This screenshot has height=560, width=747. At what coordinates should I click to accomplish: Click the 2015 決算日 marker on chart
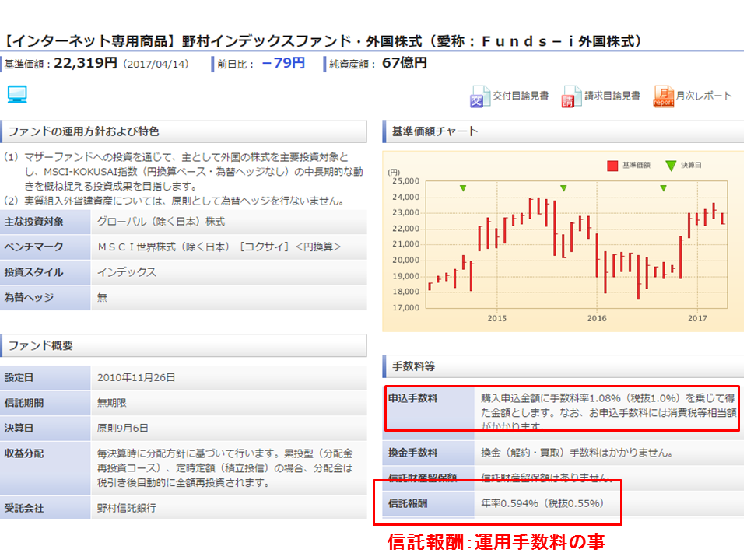pyautogui.click(x=463, y=188)
